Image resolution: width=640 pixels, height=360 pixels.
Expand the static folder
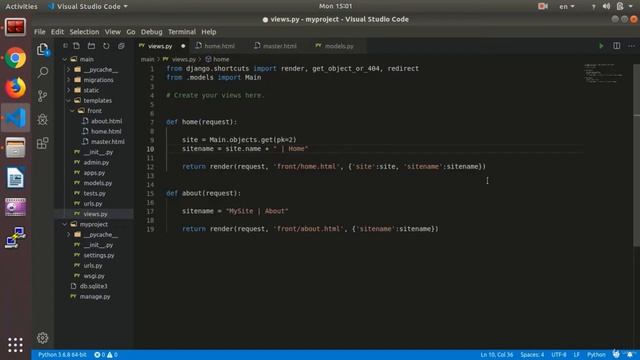[69, 90]
